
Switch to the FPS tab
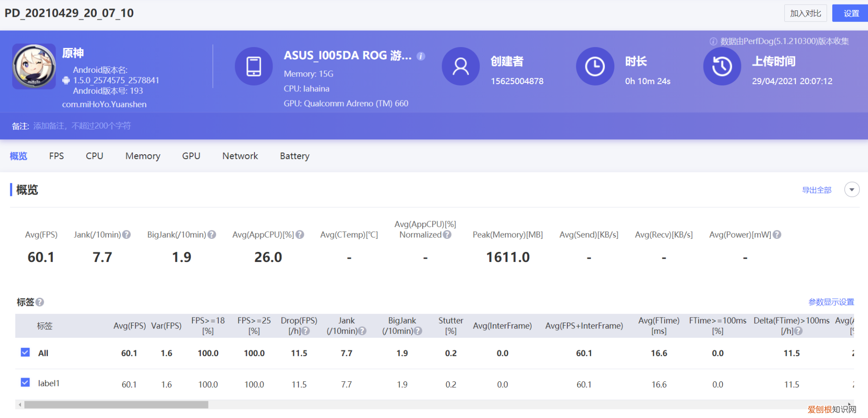57,156
